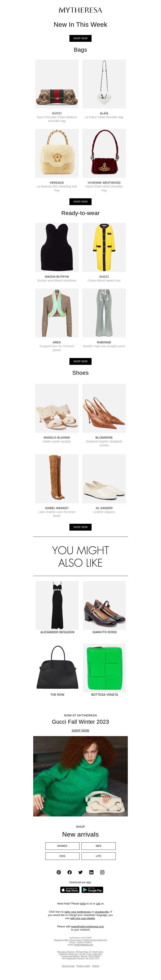Click the Mytheresa logo header

80,10
